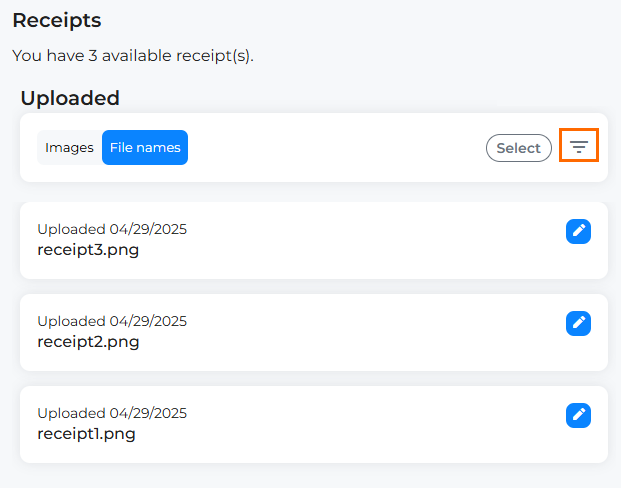Click the Receipts page heading
Viewport: 621px width, 488px height.
[57, 20]
